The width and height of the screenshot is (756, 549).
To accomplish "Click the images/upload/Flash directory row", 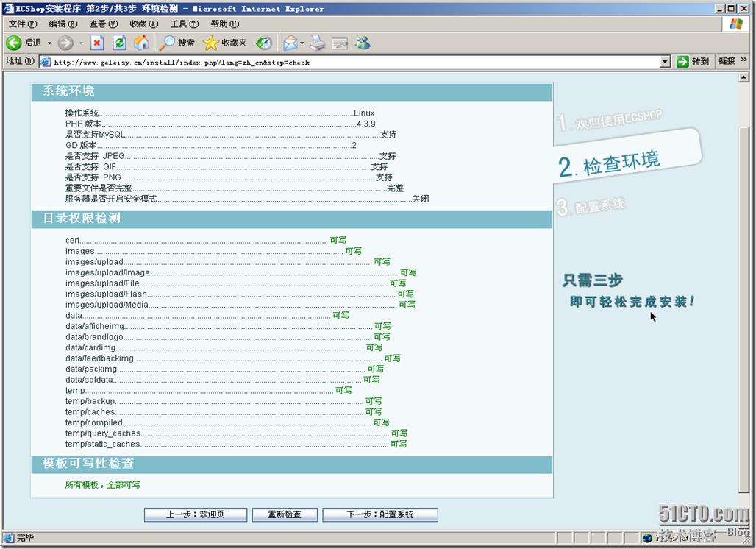I will pyautogui.click(x=240, y=294).
